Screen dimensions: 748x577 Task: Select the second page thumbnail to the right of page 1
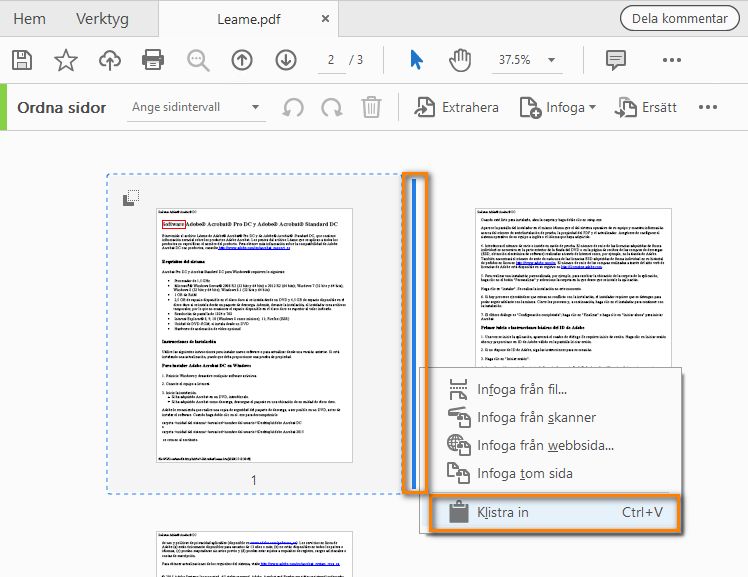[x=573, y=288]
